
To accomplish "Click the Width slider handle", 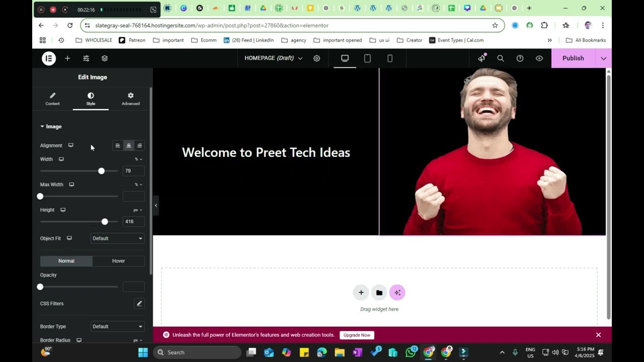I will tap(101, 171).
